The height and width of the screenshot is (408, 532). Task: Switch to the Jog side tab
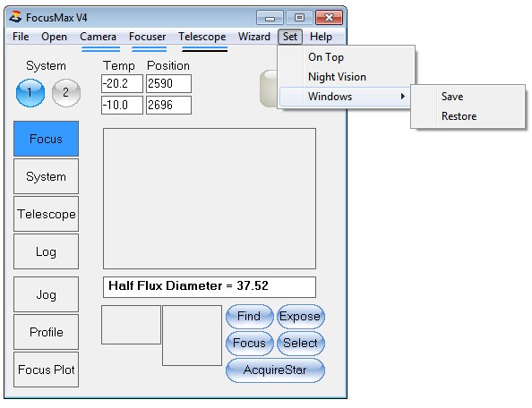point(47,294)
